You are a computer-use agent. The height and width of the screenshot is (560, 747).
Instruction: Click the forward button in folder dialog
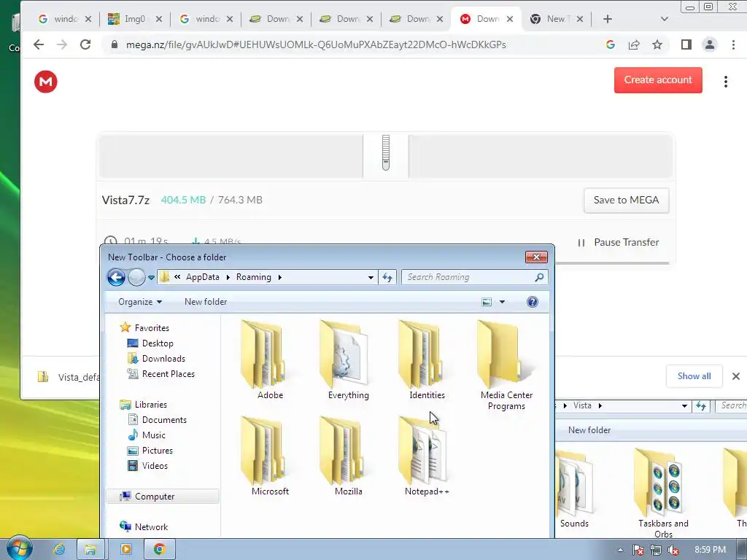(136, 277)
